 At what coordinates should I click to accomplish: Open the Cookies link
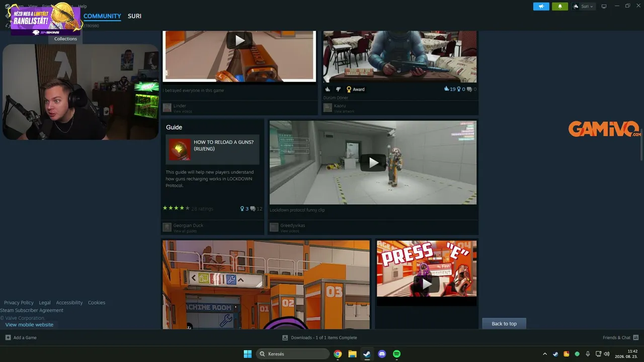pos(97,303)
